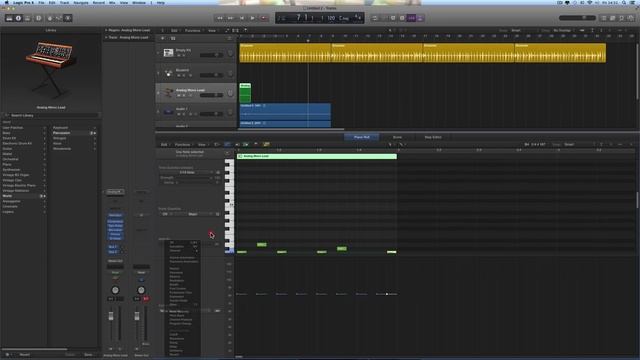Open the Mixer from control bar
The width and height of the screenshot is (640, 360).
(x=59, y=18)
